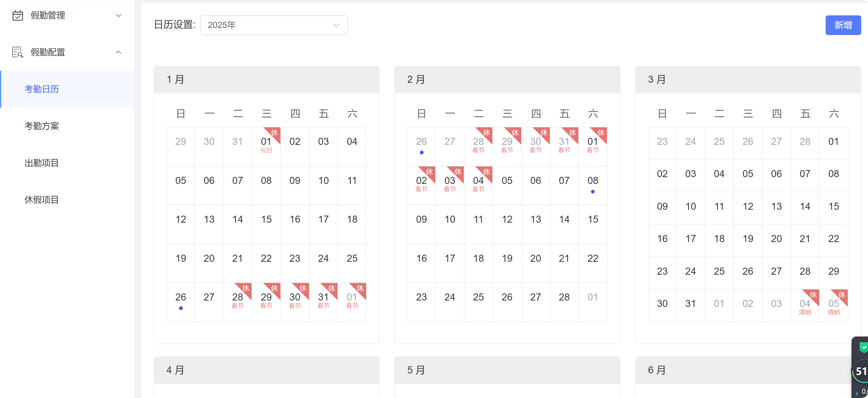The image size is (868, 398).
Task: Click the 4 月 month header
Action: click(x=175, y=370)
